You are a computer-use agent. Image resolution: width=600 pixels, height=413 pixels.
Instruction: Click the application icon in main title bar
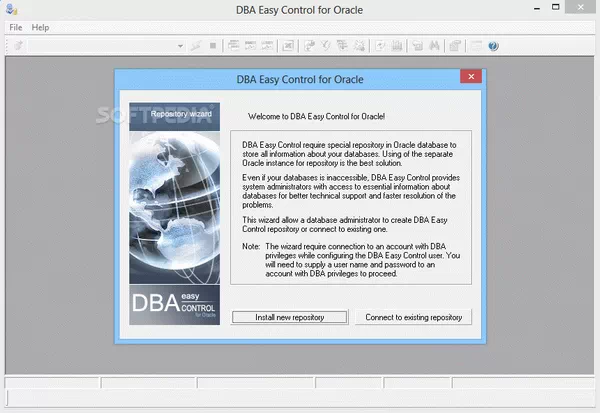[10, 9]
